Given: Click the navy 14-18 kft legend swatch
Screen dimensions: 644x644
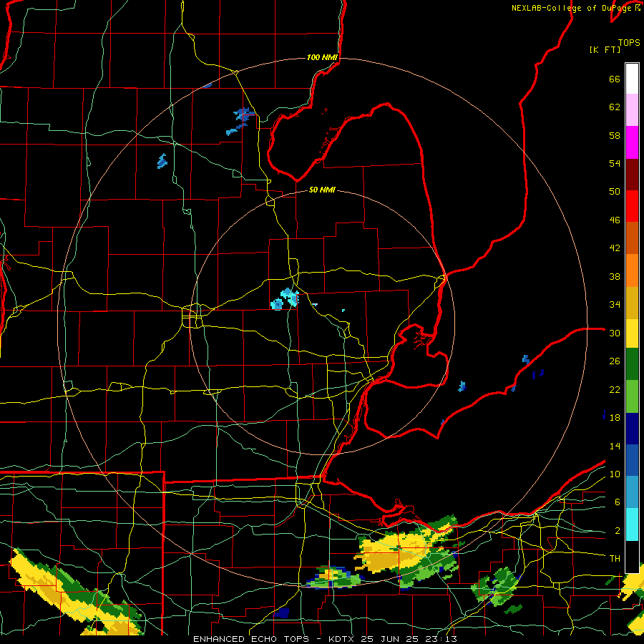Looking at the screenshot, I should click(x=632, y=429).
